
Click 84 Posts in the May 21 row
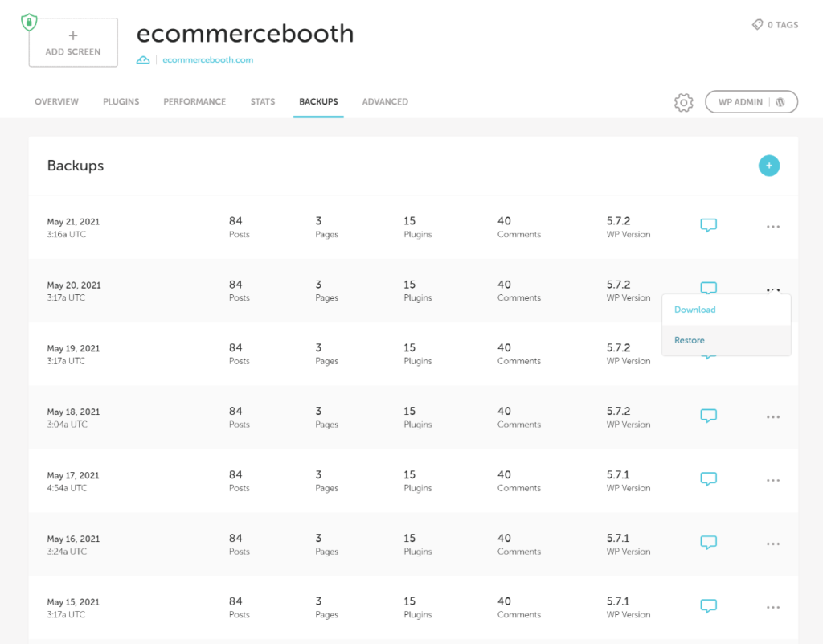pos(239,228)
